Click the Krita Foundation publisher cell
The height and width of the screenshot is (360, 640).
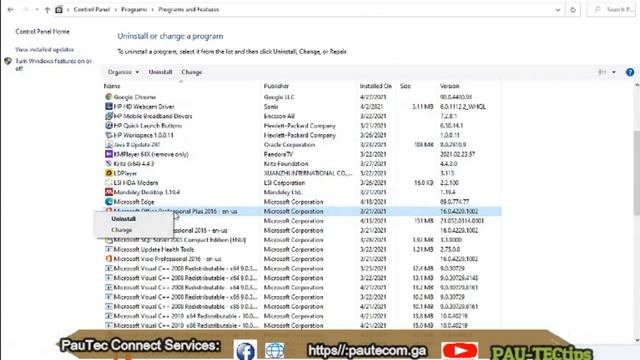(x=286, y=164)
